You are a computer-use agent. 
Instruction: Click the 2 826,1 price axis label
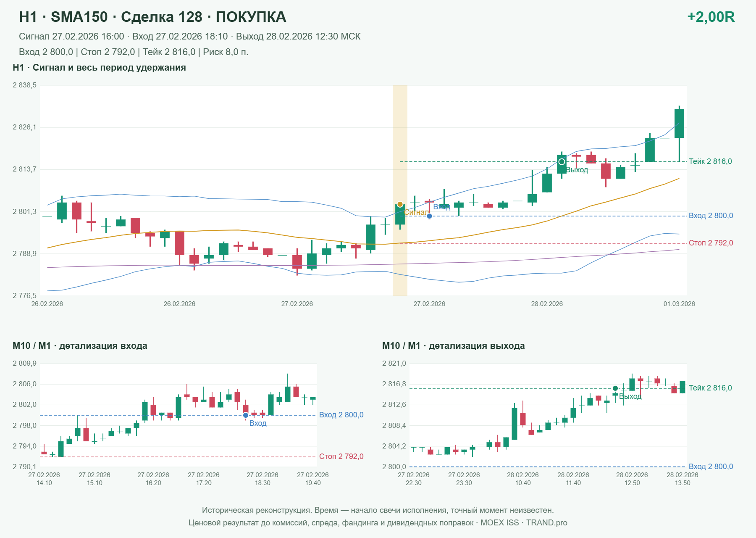pos(24,127)
